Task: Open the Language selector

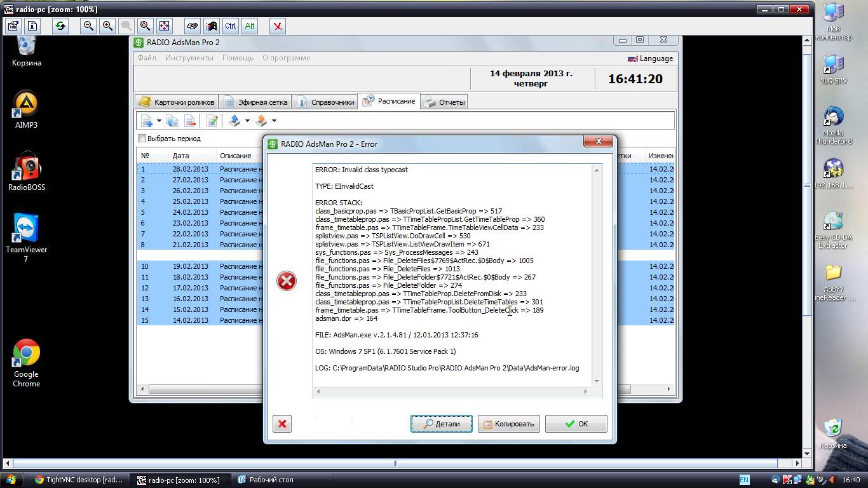Action: point(650,58)
